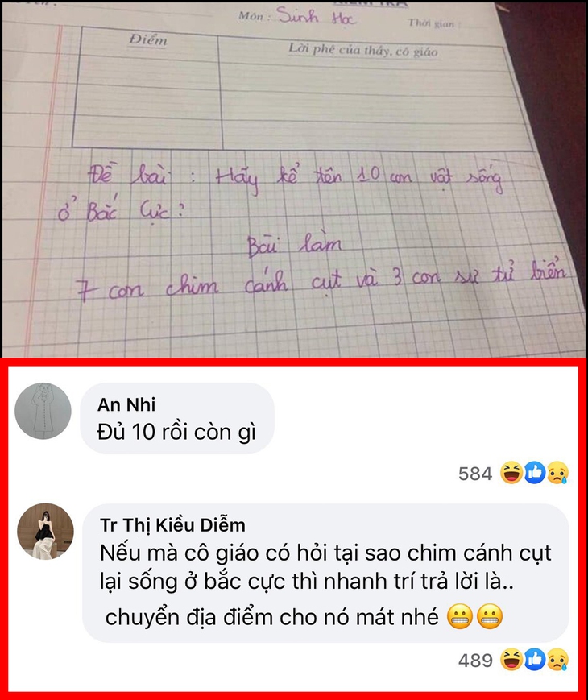Click the crying emoji next to 489
Viewport: 588px width, 700px height.
(x=558, y=660)
